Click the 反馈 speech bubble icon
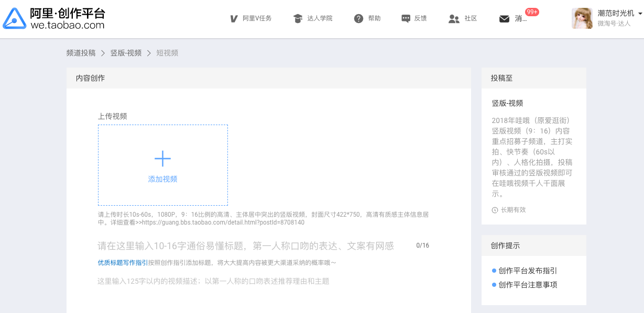Viewport: 644px width, 313px height. tap(406, 19)
